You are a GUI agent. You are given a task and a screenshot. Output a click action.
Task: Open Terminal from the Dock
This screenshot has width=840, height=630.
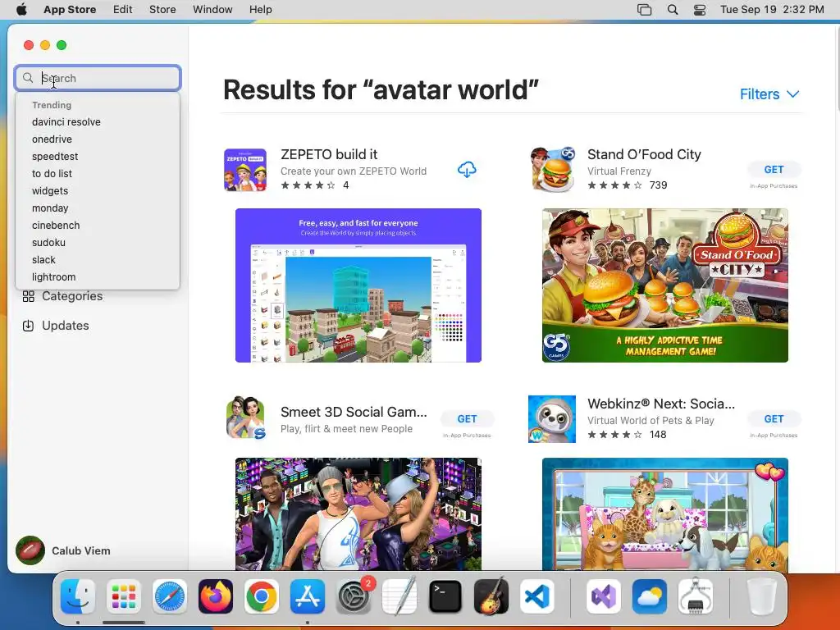[x=445, y=596]
